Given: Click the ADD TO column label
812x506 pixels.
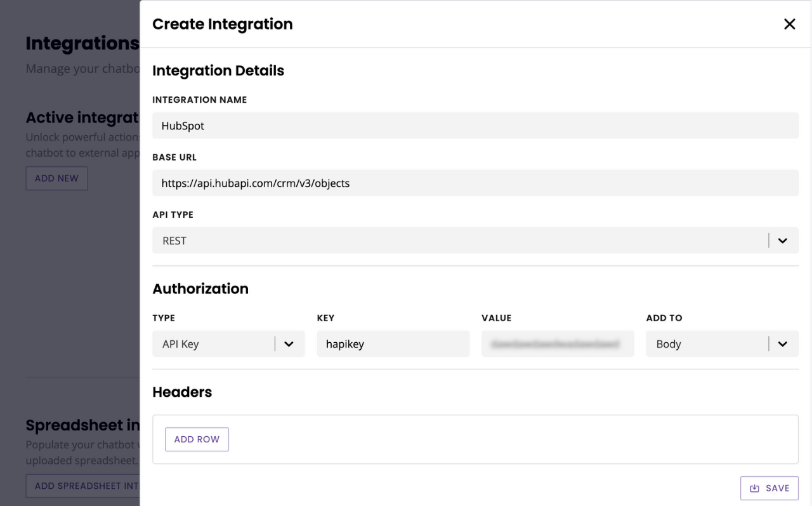Looking at the screenshot, I should [664, 318].
